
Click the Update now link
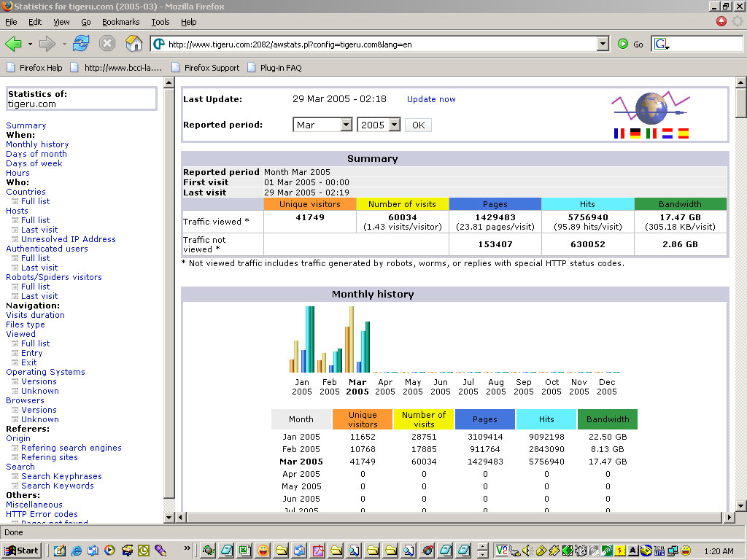click(x=431, y=99)
